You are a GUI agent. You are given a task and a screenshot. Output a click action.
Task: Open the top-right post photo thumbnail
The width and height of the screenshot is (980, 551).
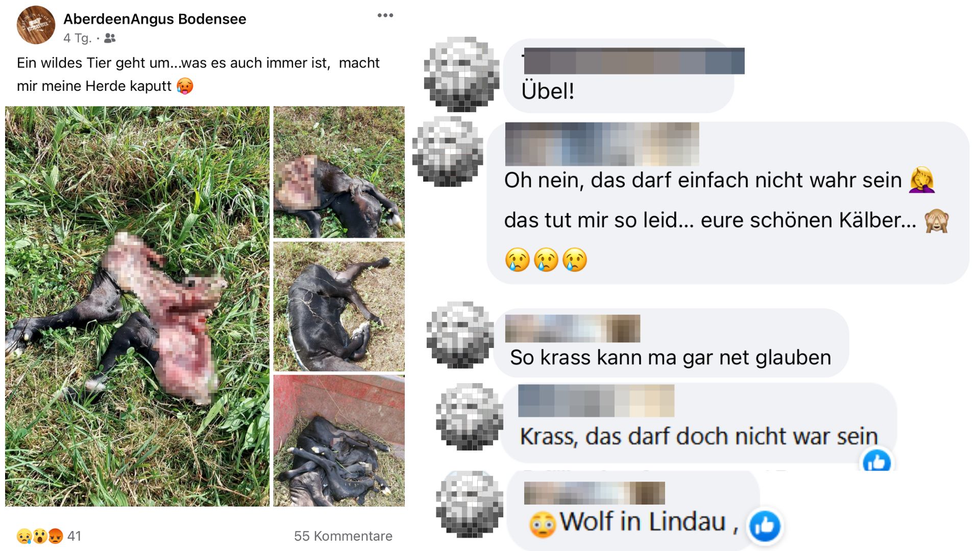coord(339,172)
